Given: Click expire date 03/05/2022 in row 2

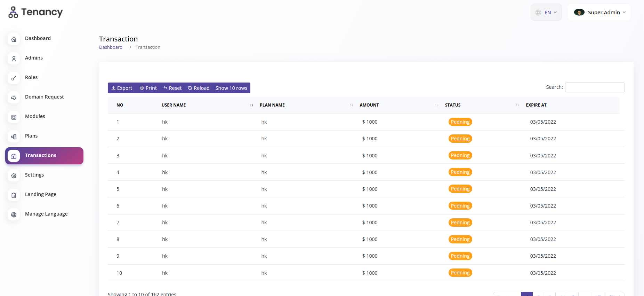Looking at the screenshot, I should 543,139.
